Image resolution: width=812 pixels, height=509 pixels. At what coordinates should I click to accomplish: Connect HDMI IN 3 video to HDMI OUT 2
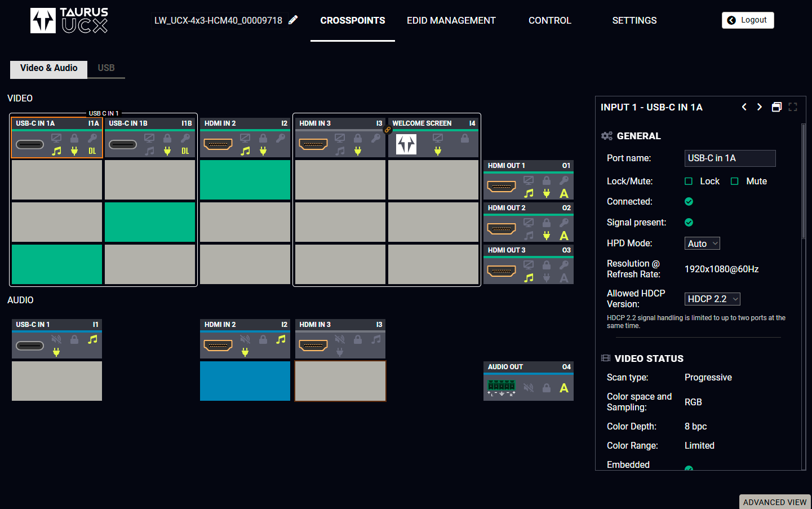click(x=340, y=222)
